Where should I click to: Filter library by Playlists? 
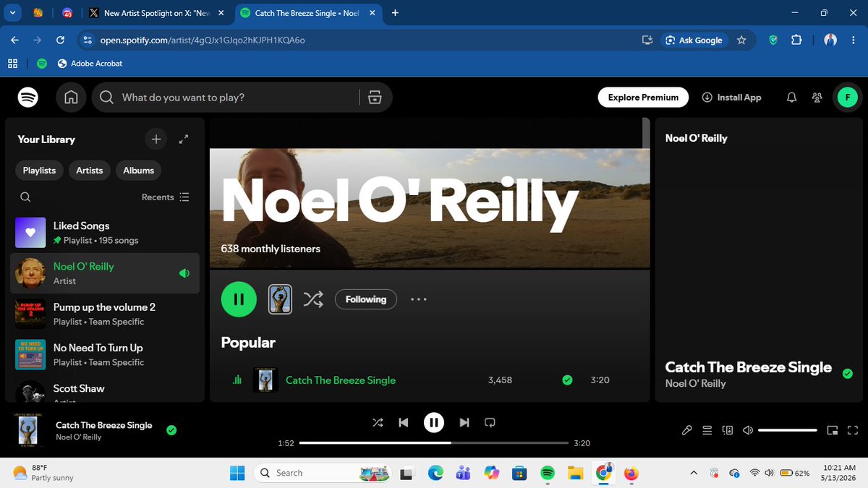[x=39, y=171]
